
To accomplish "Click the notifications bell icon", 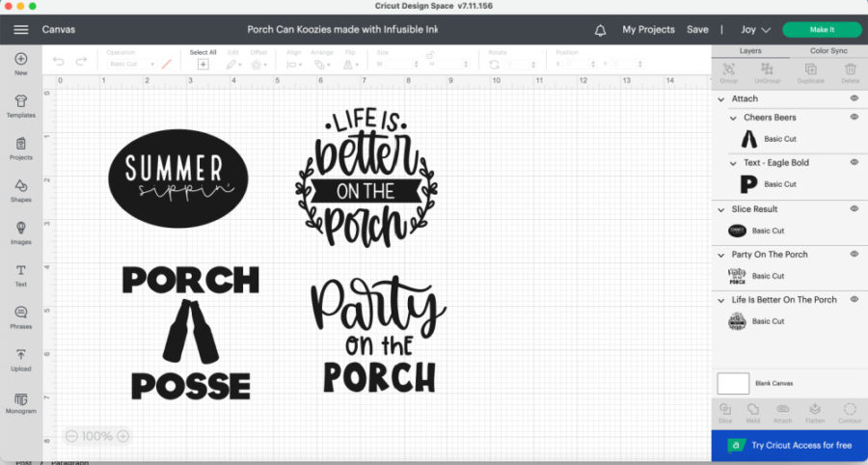I will (601, 30).
